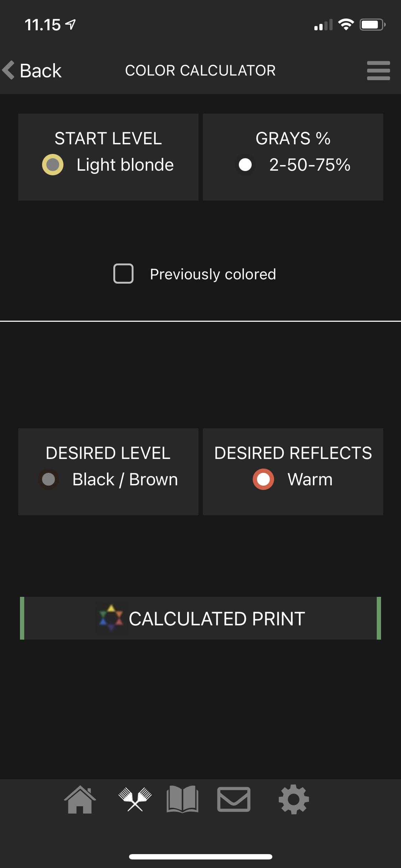Viewport: 401px width, 868px height.
Task: Tap the envelope mail icon
Action: click(234, 800)
